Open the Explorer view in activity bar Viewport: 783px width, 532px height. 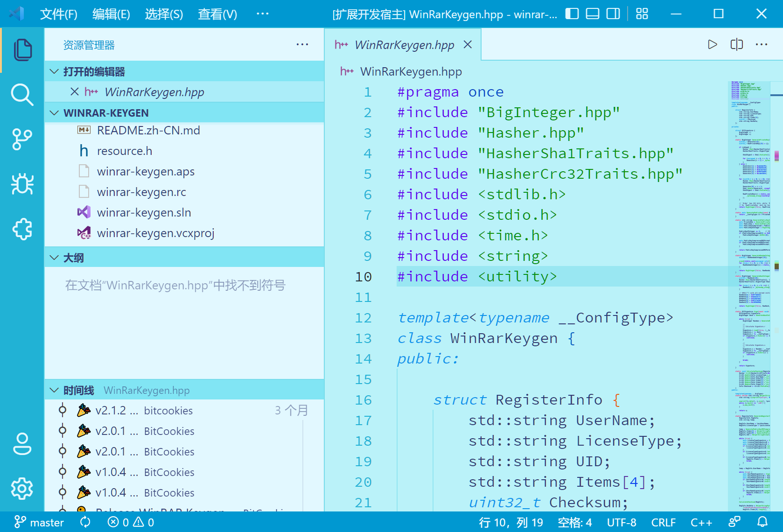[x=22, y=50]
